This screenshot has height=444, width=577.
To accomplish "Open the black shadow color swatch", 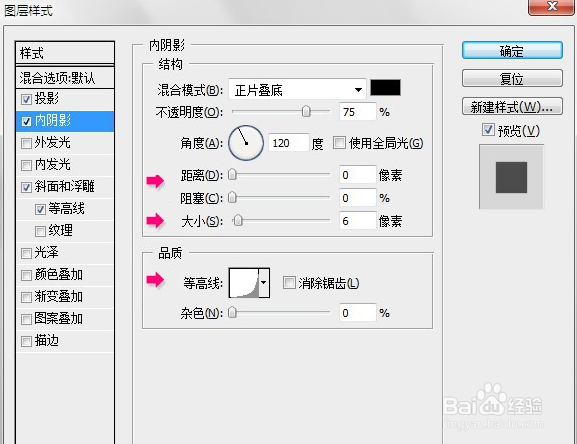I will point(385,88).
